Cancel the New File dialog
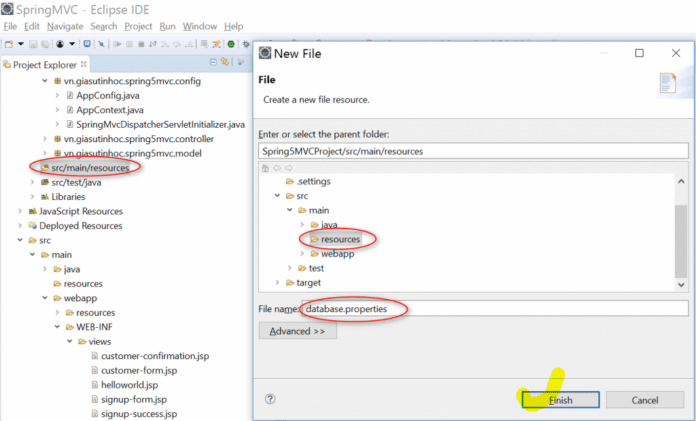696x421 pixels. tap(645, 399)
